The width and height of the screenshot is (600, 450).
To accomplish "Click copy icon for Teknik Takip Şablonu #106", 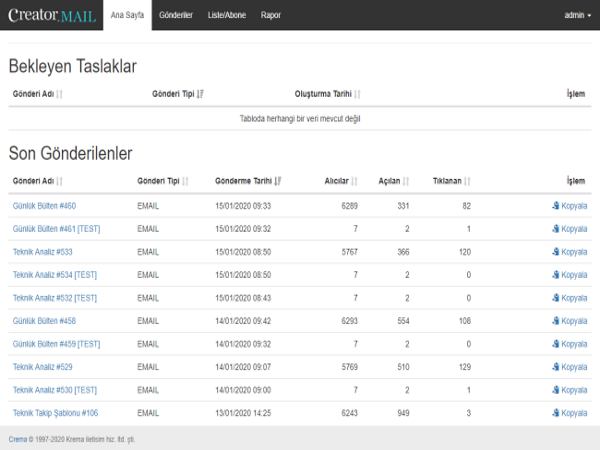I will 555,412.
